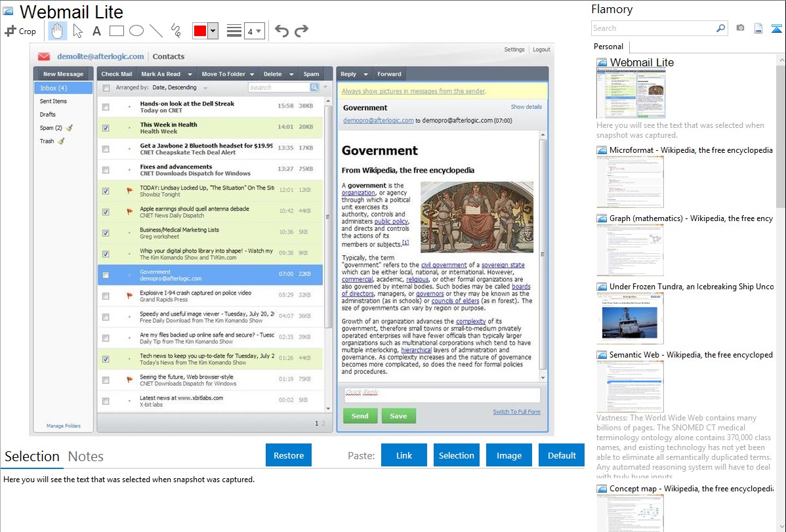
Task: Pick the ellipse shape tool
Action: tap(136, 31)
